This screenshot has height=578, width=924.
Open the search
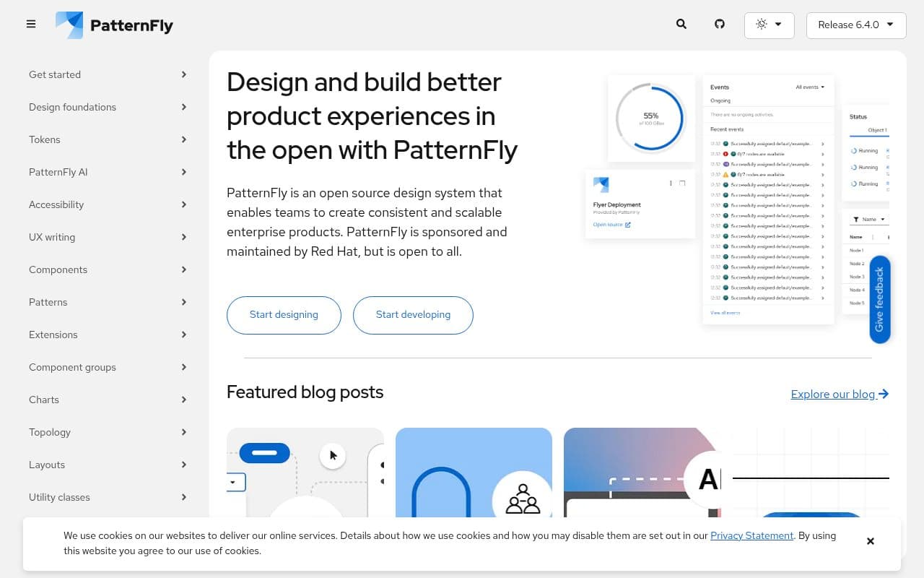click(681, 24)
